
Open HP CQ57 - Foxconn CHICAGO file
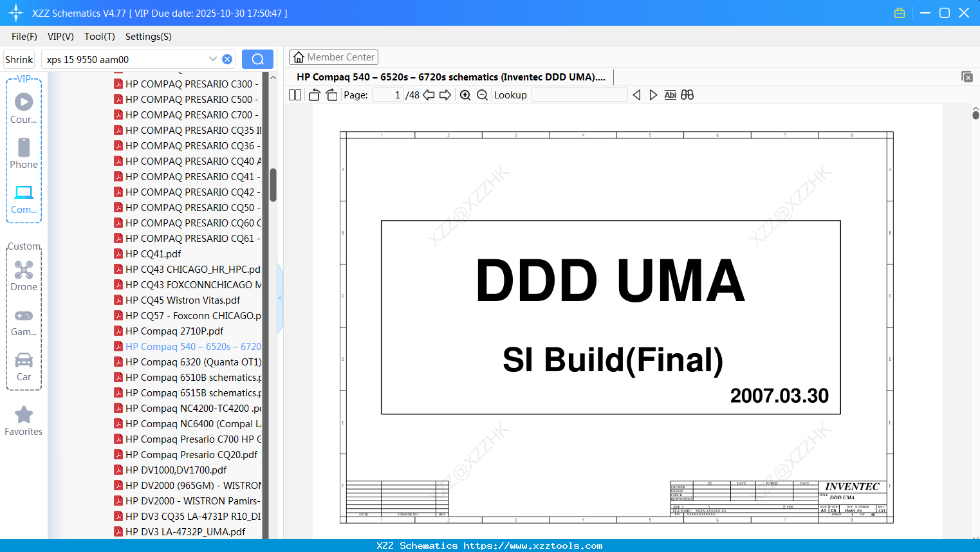point(187,315)
